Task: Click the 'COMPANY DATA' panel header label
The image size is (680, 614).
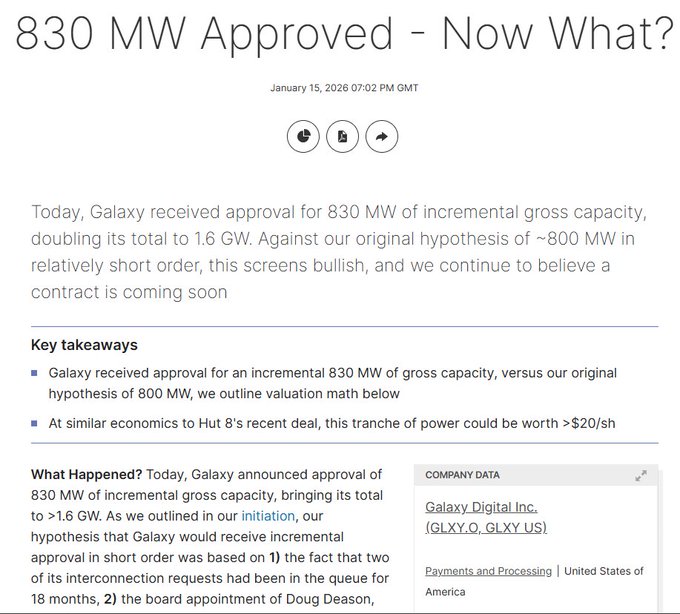Action: (x=462, y=475)
